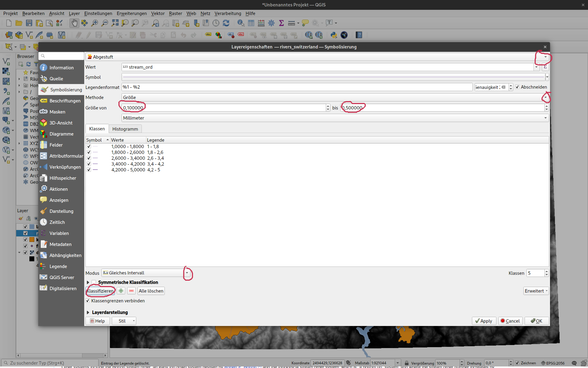Click the Symbol line preview bar
This screenshot has height=368, width=588.
point(333,77)
